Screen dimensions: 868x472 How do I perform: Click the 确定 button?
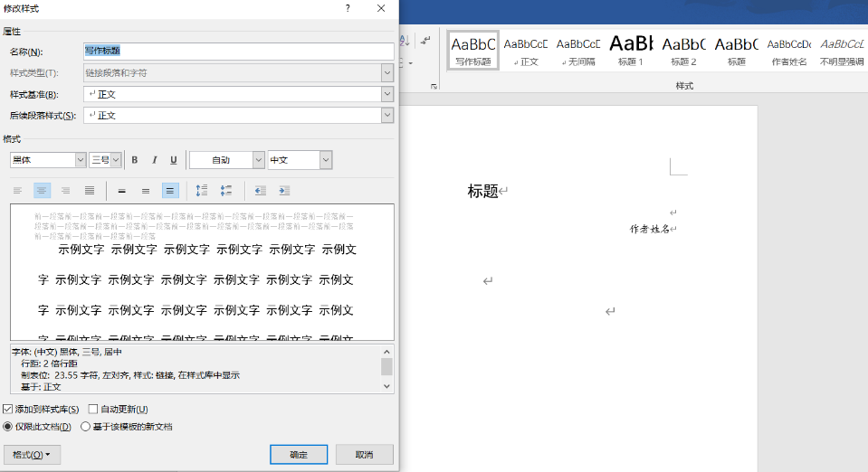(x=299, y=455)
